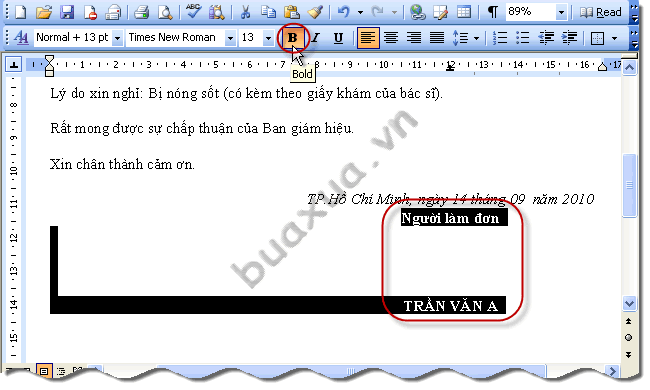Screen dimensions: 650x390
Task: Open the font size 13 dropdown
Action: (x=268, y=38)
